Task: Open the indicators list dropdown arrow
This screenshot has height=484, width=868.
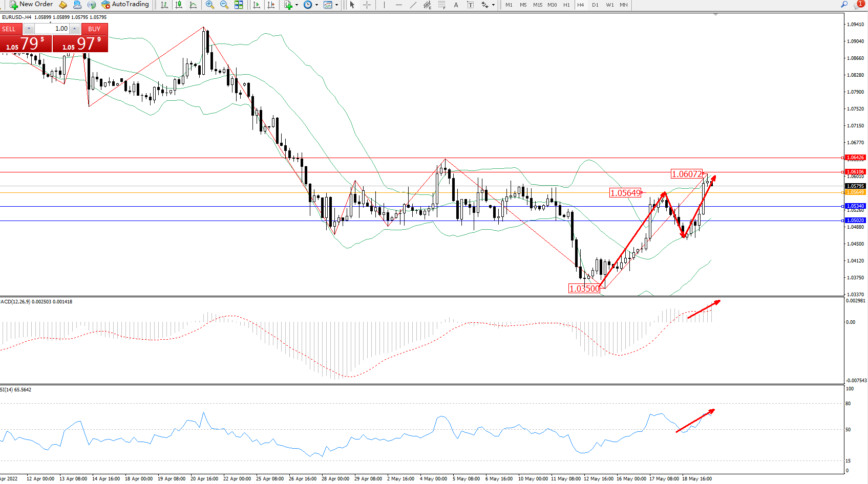Action: point(297,5)
